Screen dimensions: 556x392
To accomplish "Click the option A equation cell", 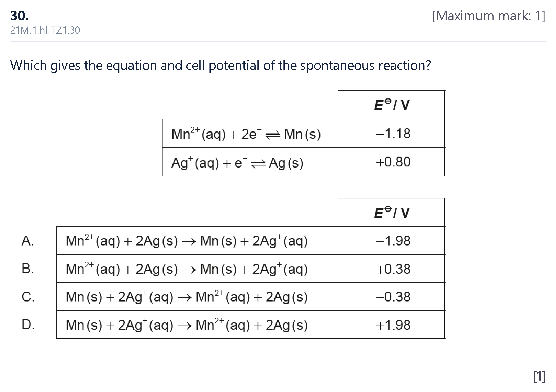I will tap(198, 240).
